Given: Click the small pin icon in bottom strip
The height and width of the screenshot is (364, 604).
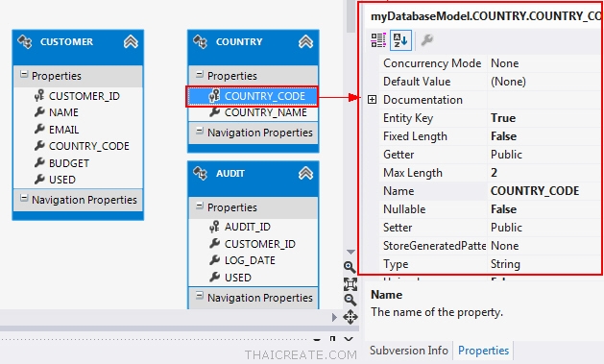Looking at the screenshot, I should [332, 339].
